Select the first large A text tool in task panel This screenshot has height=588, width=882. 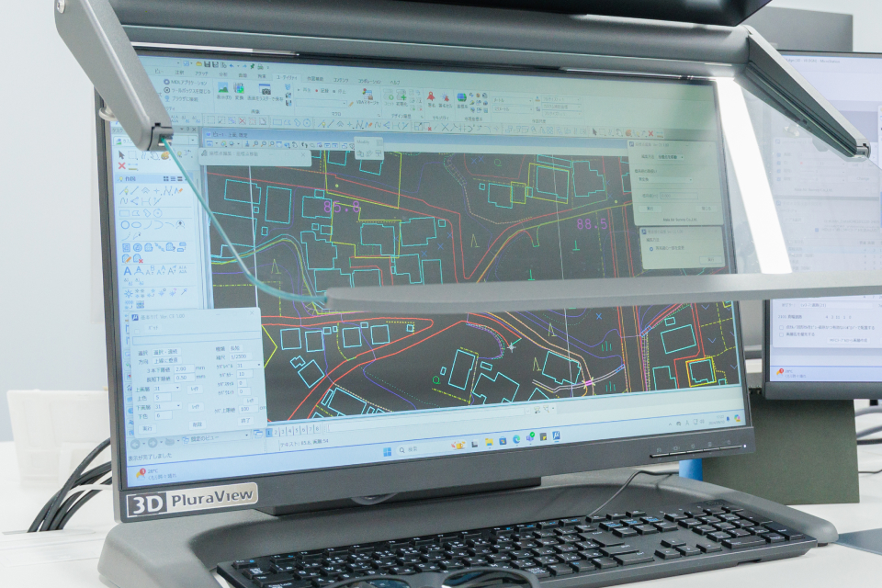coord(127,271)
